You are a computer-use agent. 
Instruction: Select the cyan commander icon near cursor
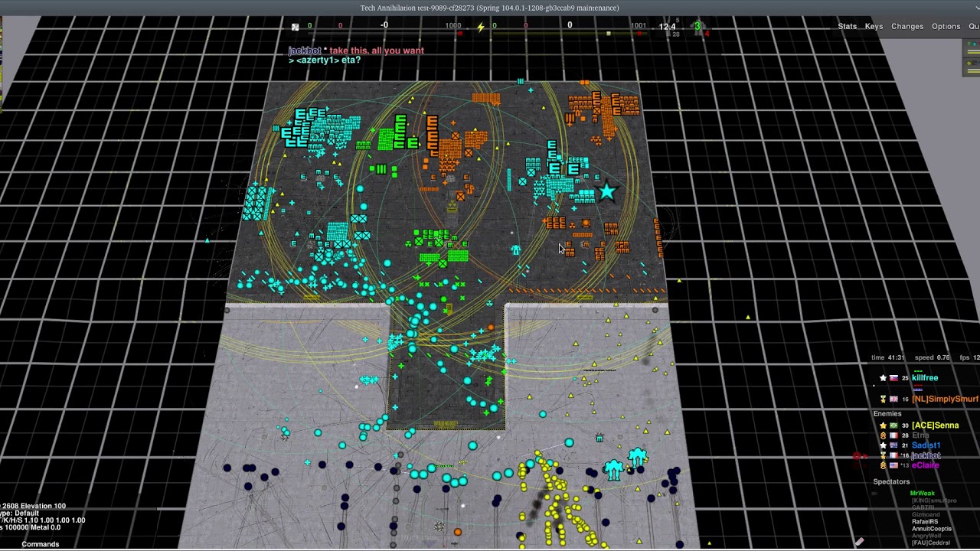(516, 250)
